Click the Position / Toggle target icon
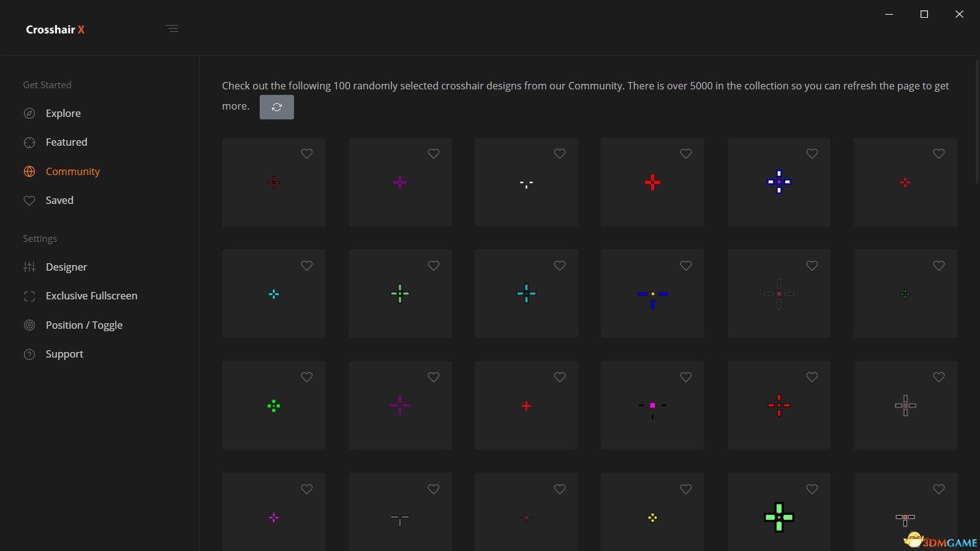Screen dimensions: 980x551 (x=29, y=325)
